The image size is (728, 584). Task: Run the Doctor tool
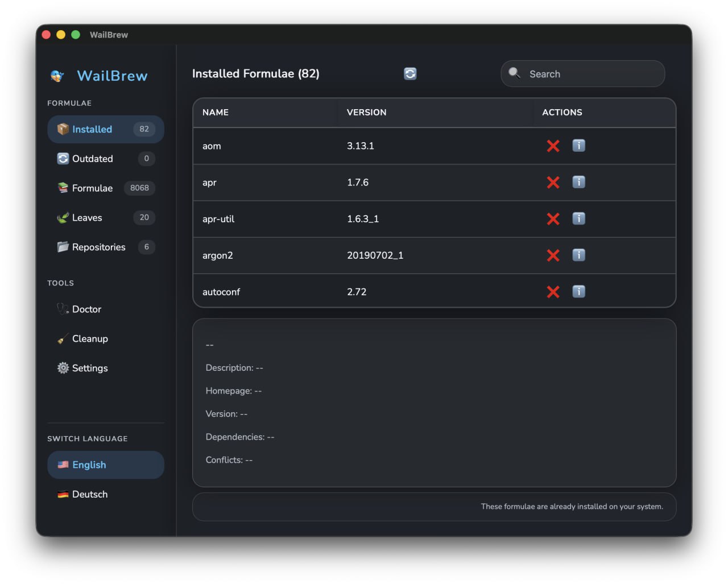86,309
